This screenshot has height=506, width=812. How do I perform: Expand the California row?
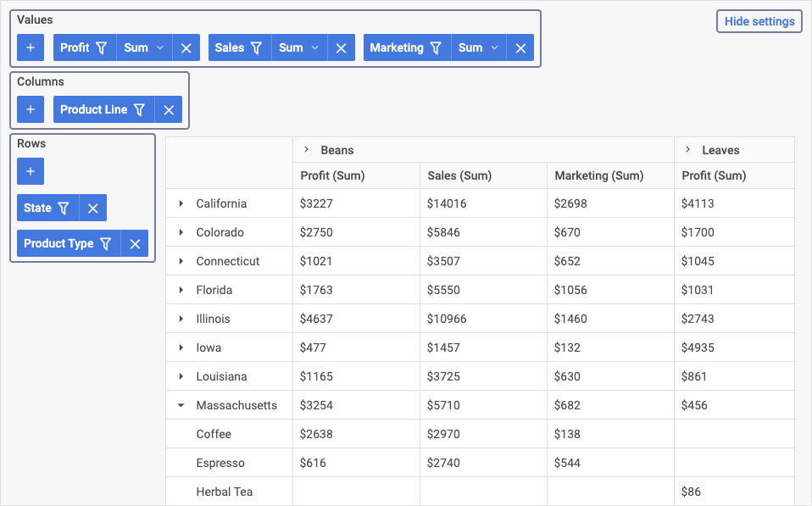pyautogui.click(x=181, y=203)
